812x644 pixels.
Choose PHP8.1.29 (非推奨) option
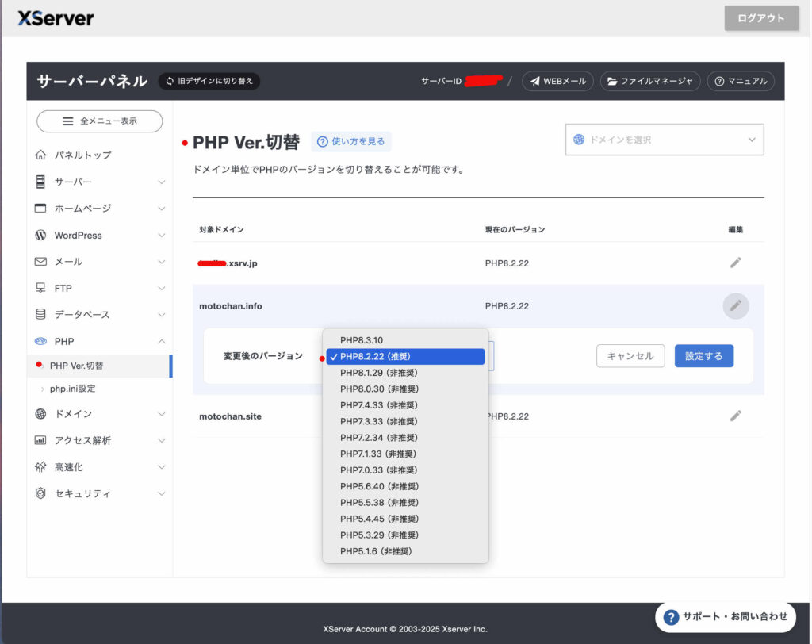pos(405,373)
